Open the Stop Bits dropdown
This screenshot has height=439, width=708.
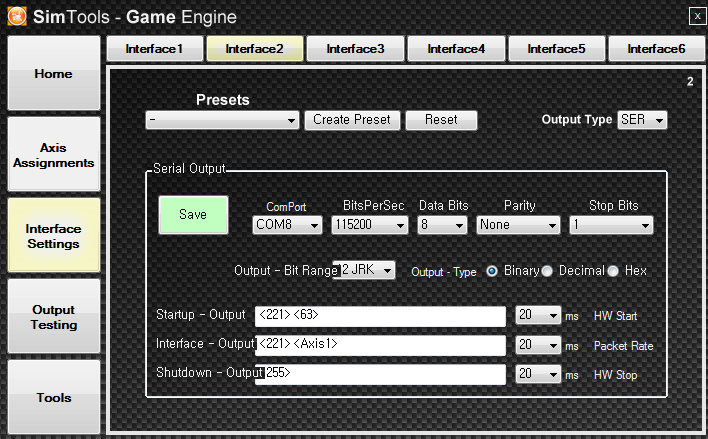[x=611, y=225]
